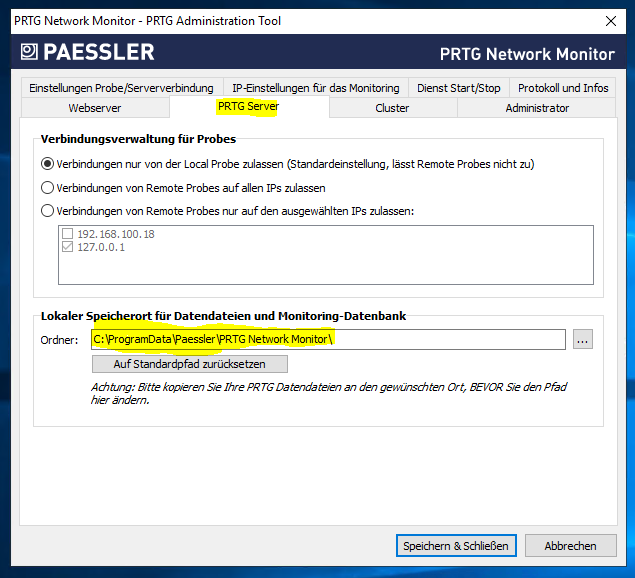Click 'Auf Standardpfad zurücksetzen' button
This screenshot has height=578, width=635.
190,364
